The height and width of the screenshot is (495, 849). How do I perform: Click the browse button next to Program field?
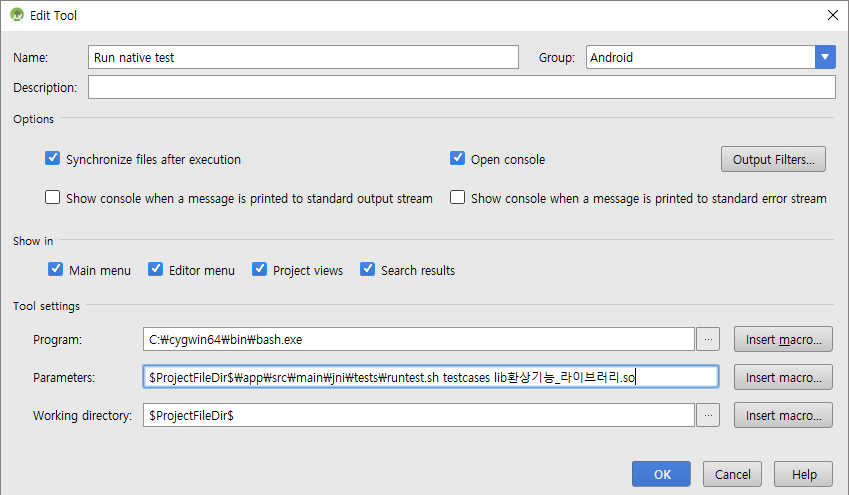coord(708,340)
